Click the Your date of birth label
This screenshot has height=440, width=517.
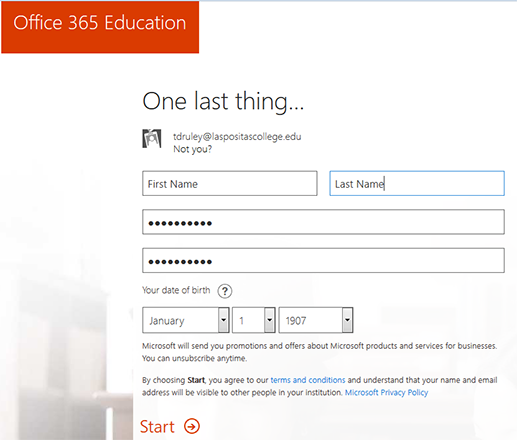(x=176, y=290)
